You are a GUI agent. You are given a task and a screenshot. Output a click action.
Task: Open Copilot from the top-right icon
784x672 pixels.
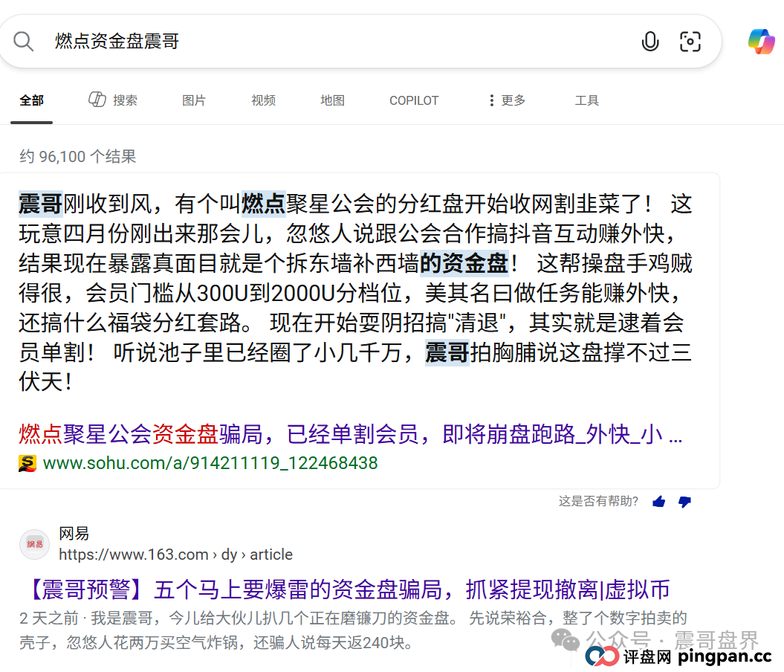[760, 42]
